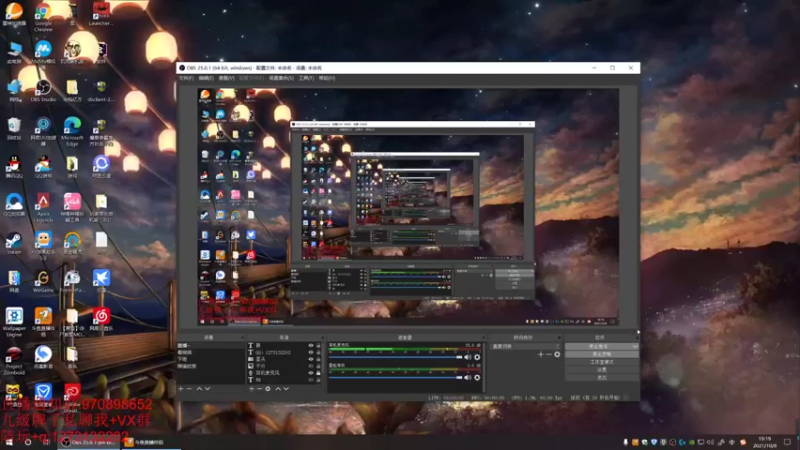Select 下播 scene in Scenes list
The height and width of the screenshot is (450, 800).
pyautogui.click(x=210, y=359)
